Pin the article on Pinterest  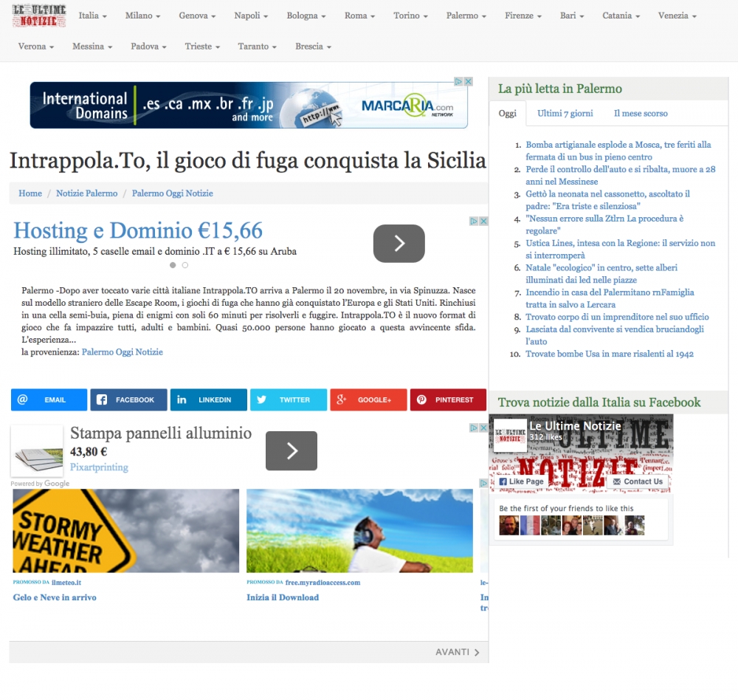tap(448, 399)
